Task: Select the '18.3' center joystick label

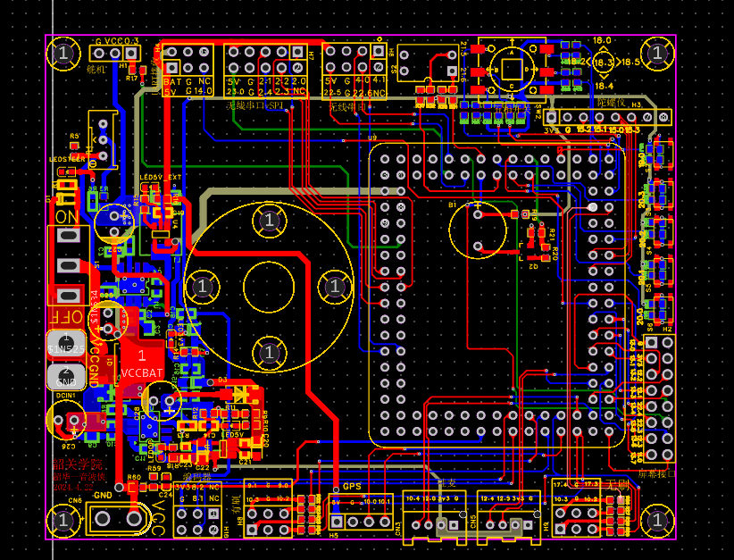Action: (x=604, y=63)
